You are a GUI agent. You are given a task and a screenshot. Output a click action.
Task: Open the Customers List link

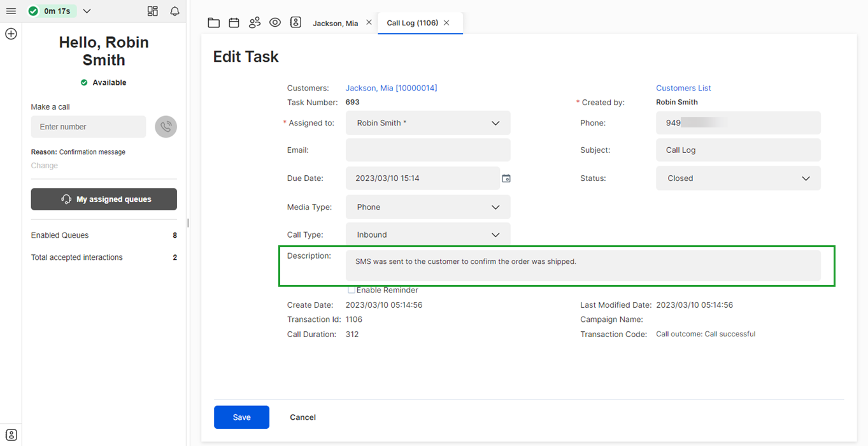click(683, 88)
